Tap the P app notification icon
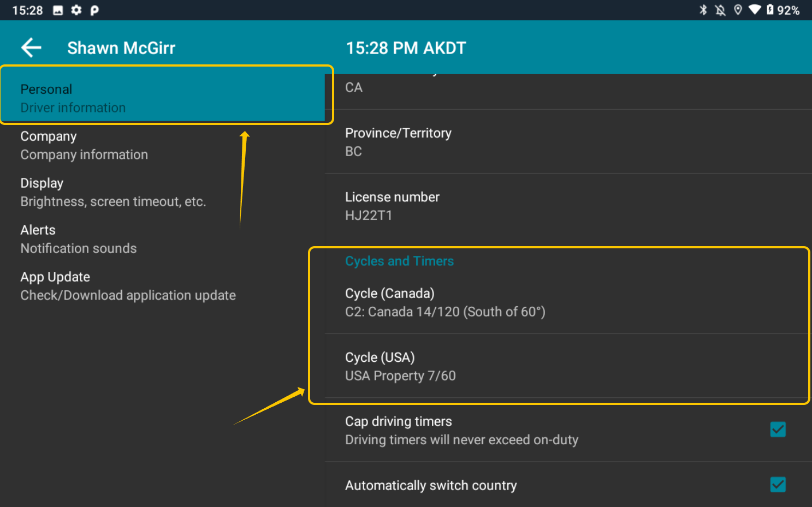This screenshot has height=507, width=812. click(x=94, y=10)
